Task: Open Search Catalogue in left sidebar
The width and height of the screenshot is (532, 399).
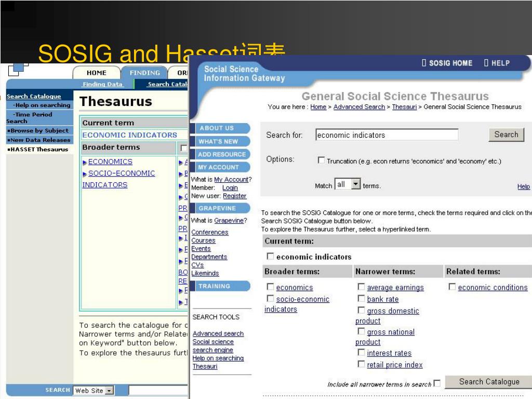Action: 34,96
